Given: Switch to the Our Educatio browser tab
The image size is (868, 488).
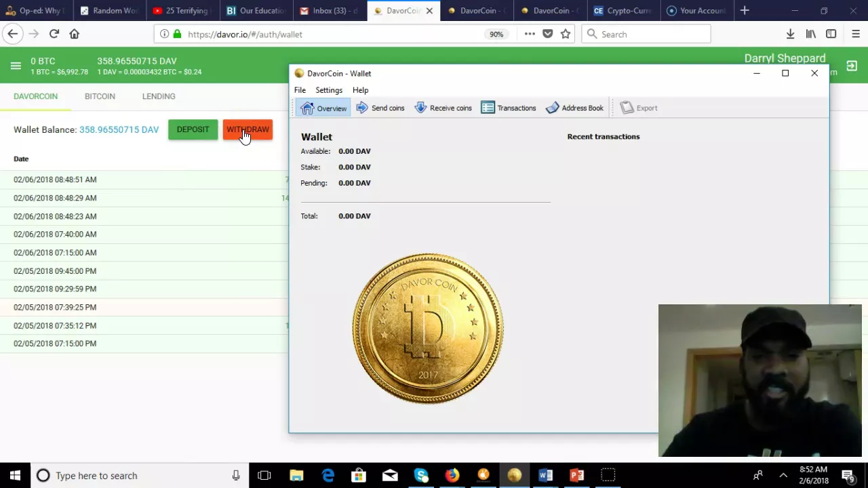Looking at the screenshot, I should click(x=256, y=10).
